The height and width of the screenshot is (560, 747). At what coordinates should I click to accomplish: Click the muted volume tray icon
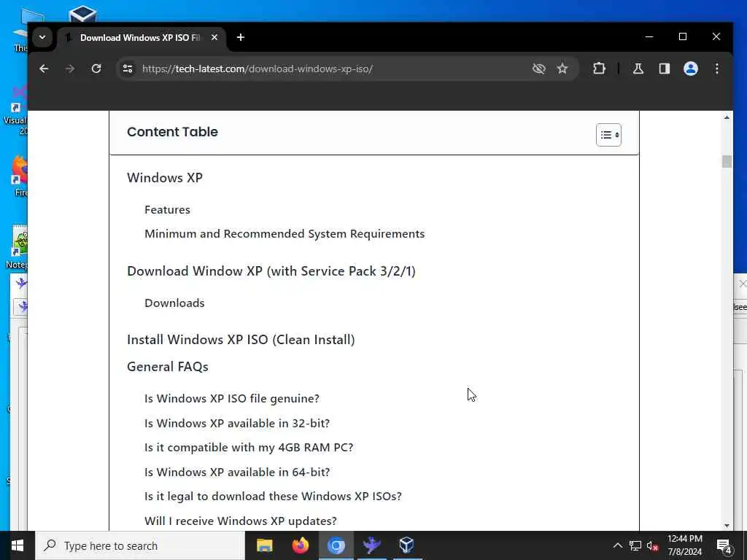coord(652,545)
